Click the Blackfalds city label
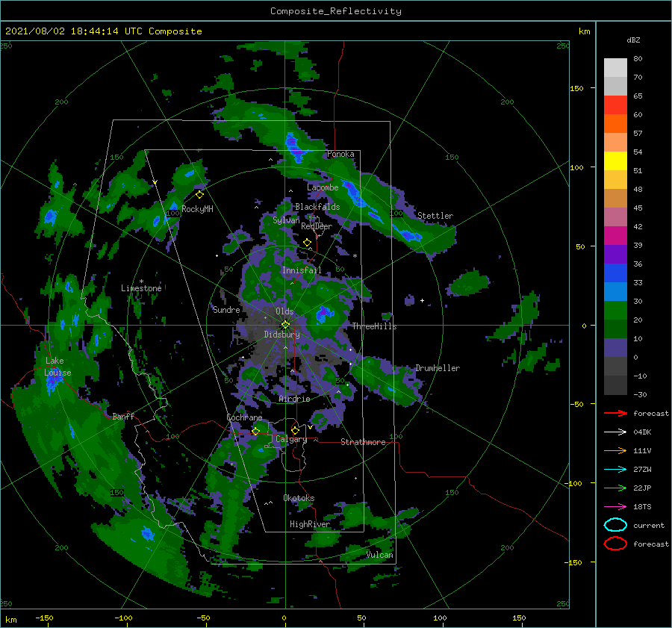Screen dimensions: 672x628 pyautogui.click(x=317, y=207)
